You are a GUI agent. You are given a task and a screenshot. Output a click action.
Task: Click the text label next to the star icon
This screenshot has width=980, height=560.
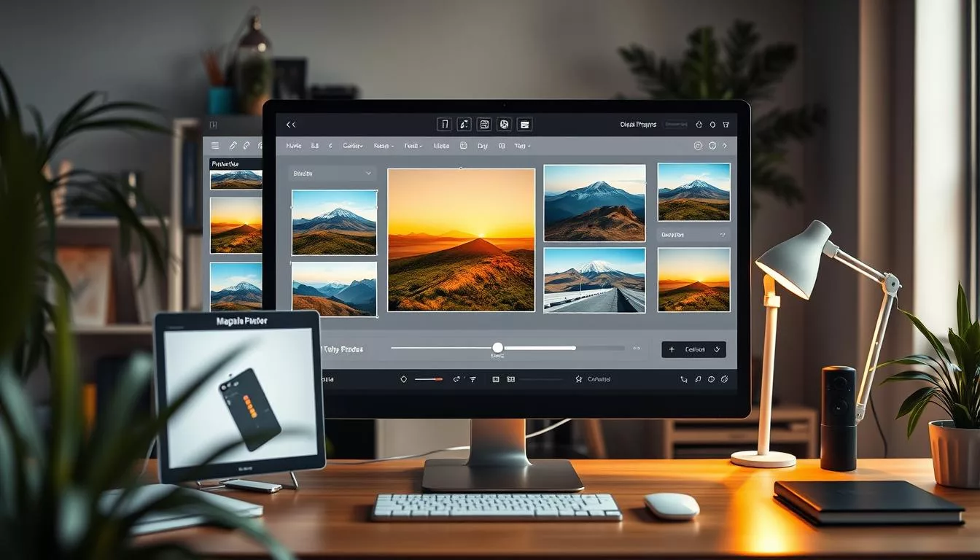[599, 379]
